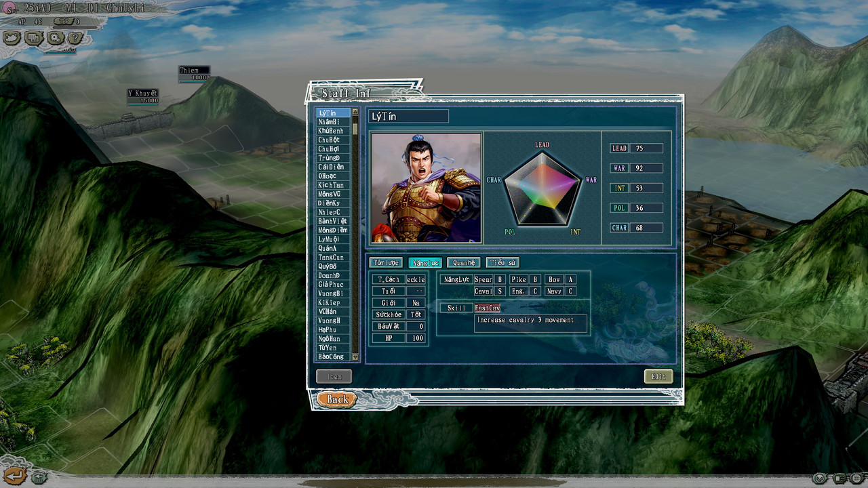Screen dimensions: 868x488
Task: Open the map overview icon
Action: point(12,38)
